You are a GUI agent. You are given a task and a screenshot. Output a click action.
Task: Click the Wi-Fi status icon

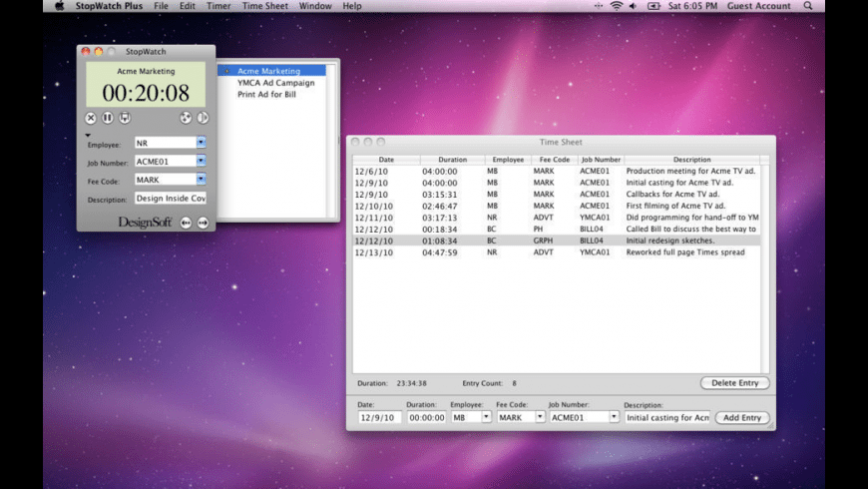[x=617, y=6]
